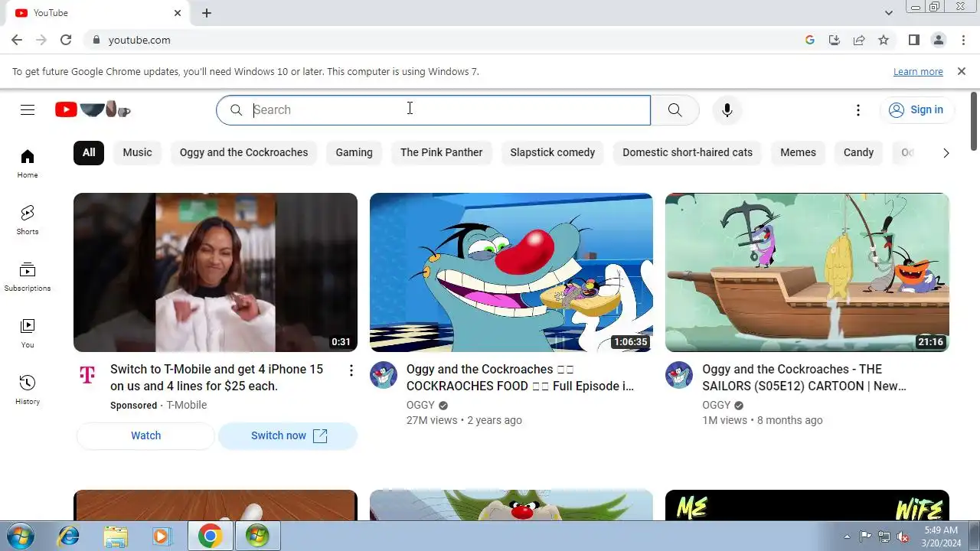Close the YouTube browser tab
980x551 pixels.
click(x=178, y=13)
